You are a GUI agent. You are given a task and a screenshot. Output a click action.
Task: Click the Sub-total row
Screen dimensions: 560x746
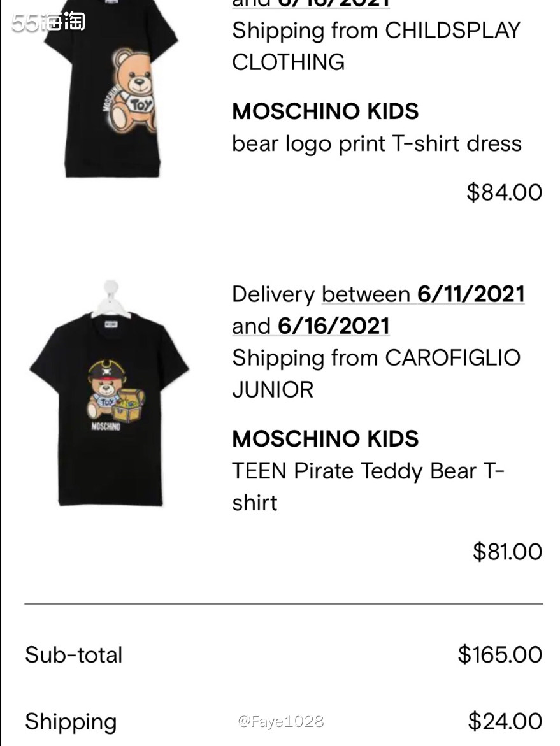pos(73,654)
